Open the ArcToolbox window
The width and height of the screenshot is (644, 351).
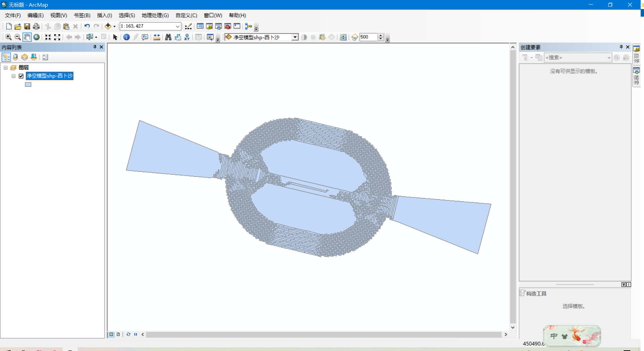tap(227, 26)
